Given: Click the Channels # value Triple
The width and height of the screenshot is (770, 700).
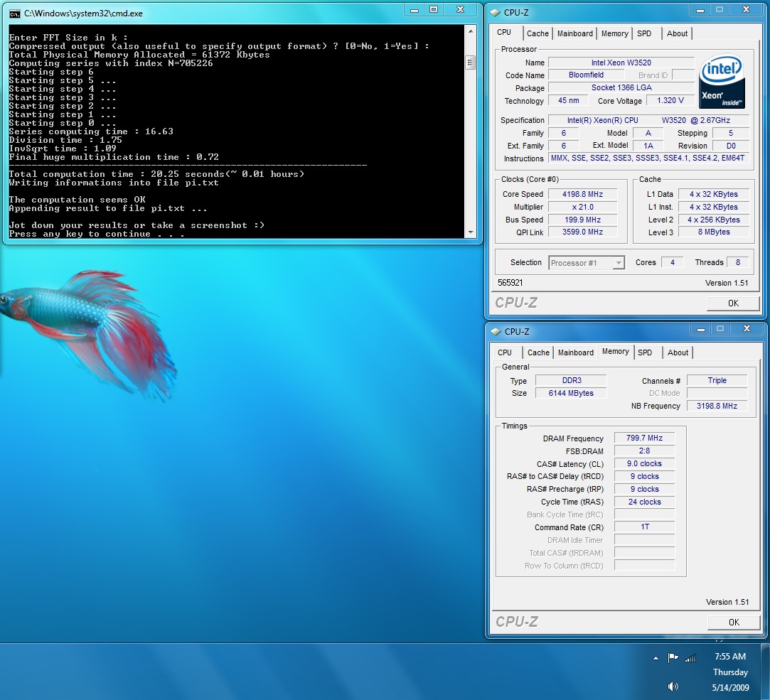Looking at the screenshot, I should (717, 380).
